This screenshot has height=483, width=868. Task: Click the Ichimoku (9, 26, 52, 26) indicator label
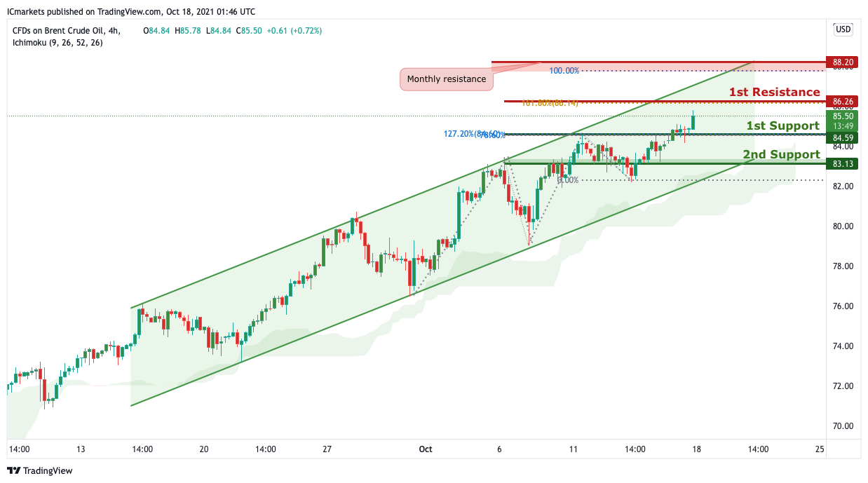57,42
